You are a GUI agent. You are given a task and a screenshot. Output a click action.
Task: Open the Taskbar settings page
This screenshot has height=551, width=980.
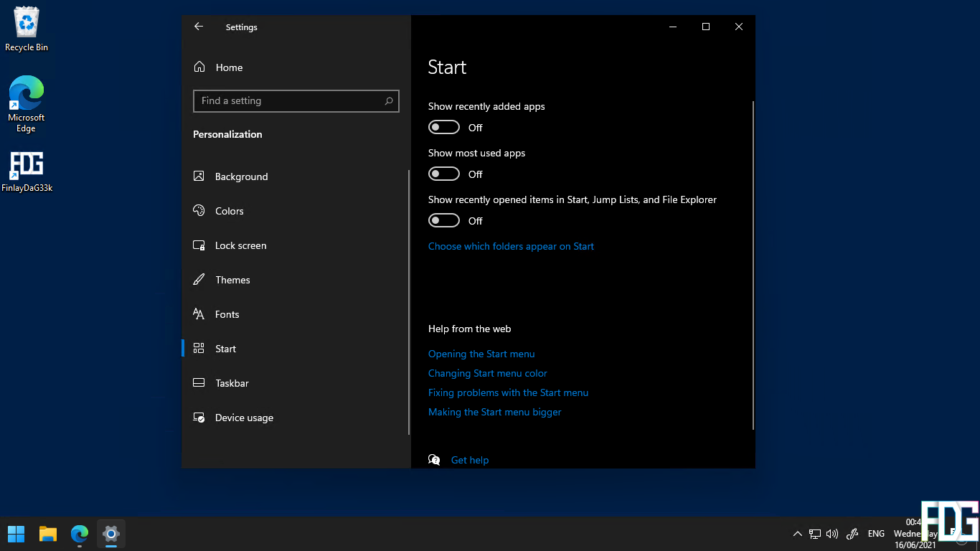[232, 383]
